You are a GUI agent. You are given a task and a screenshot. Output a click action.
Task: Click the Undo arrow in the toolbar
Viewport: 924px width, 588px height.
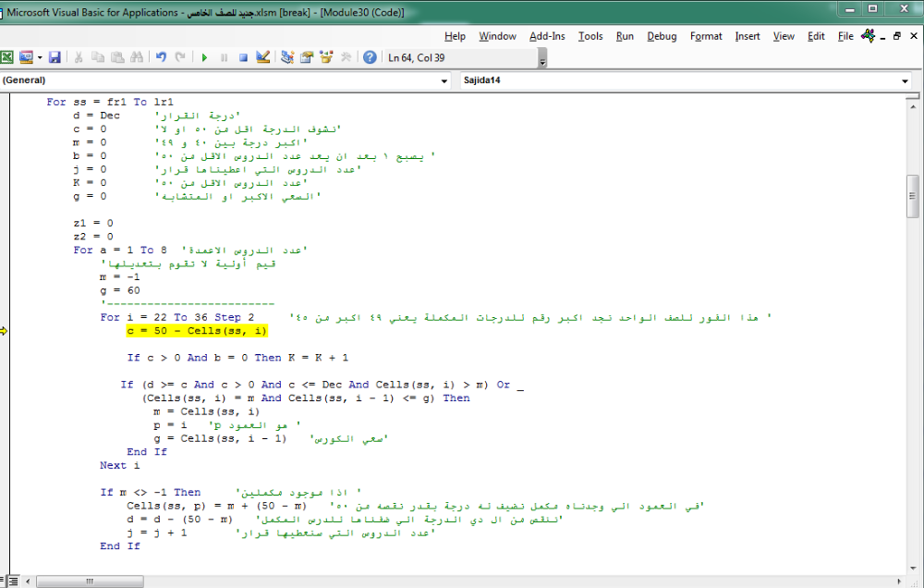coord(161,57)
